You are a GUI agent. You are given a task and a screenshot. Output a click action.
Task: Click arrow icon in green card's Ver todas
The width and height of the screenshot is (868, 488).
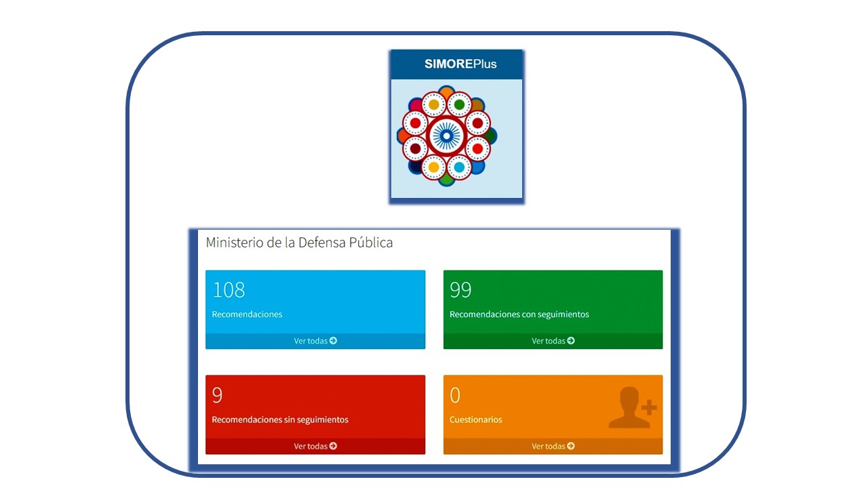pos(571,341)
